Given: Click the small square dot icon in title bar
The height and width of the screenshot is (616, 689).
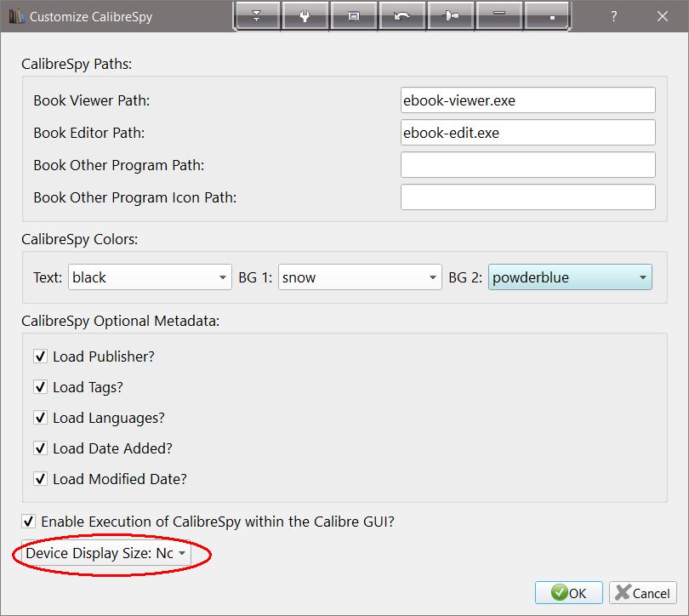Looking at the screenshot, I should pos(547,16).
